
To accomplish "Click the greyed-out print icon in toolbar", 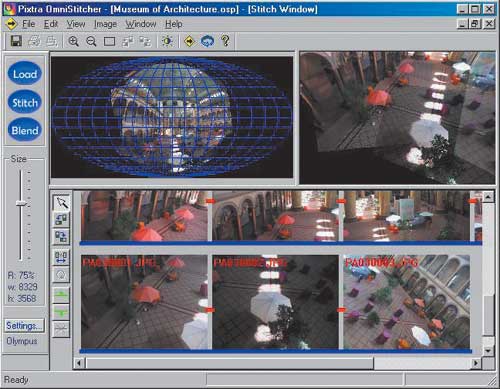I will 34,41.
